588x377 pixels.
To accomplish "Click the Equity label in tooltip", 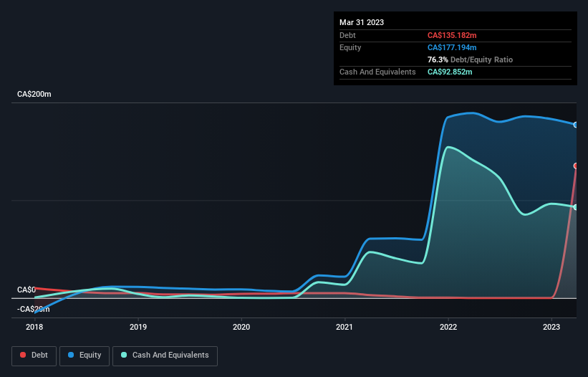I will 350,47.
